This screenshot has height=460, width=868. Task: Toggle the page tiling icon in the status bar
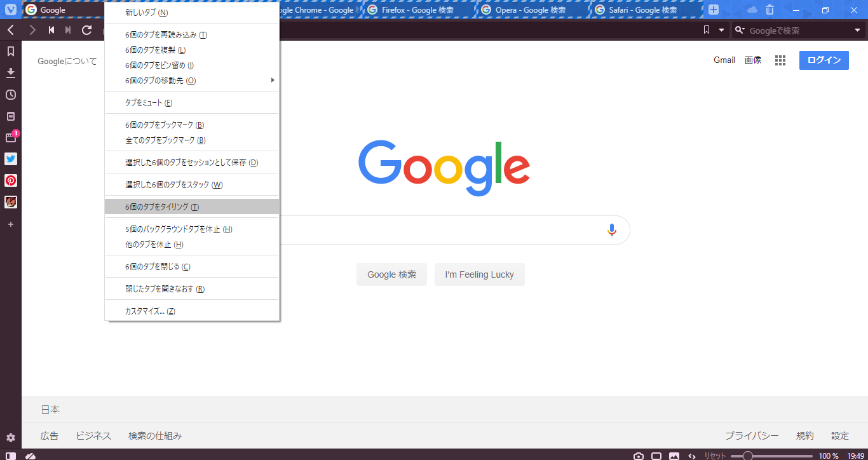656,456
